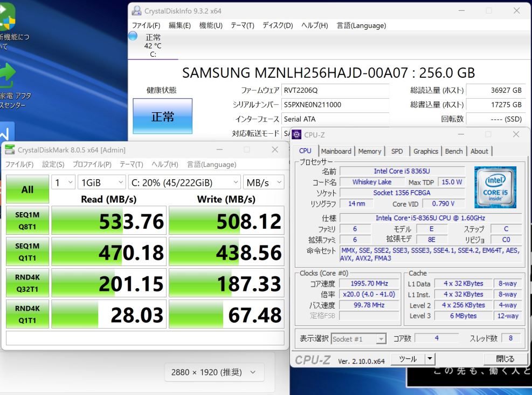Open the shield desktop shortcut at top left
Viewport: 532px width, 395px height.
tap(7, 16)
